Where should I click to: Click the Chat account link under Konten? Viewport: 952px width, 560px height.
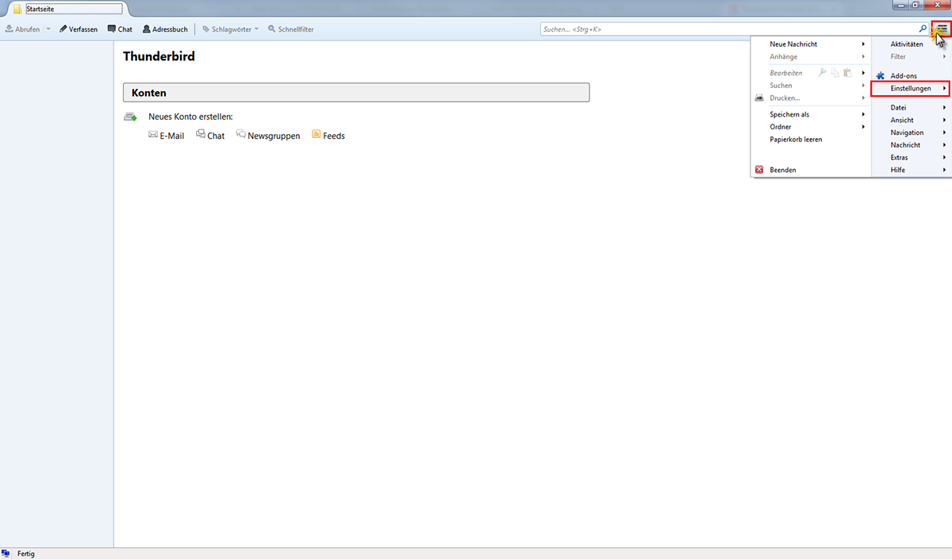pyautogui.click(x=216, y=136)
